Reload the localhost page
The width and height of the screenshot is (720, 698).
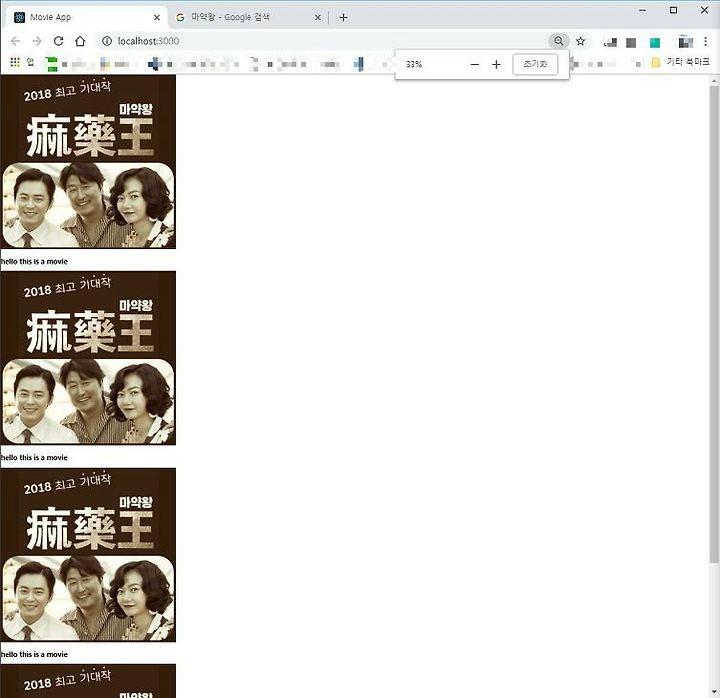[x=58, y=41]
